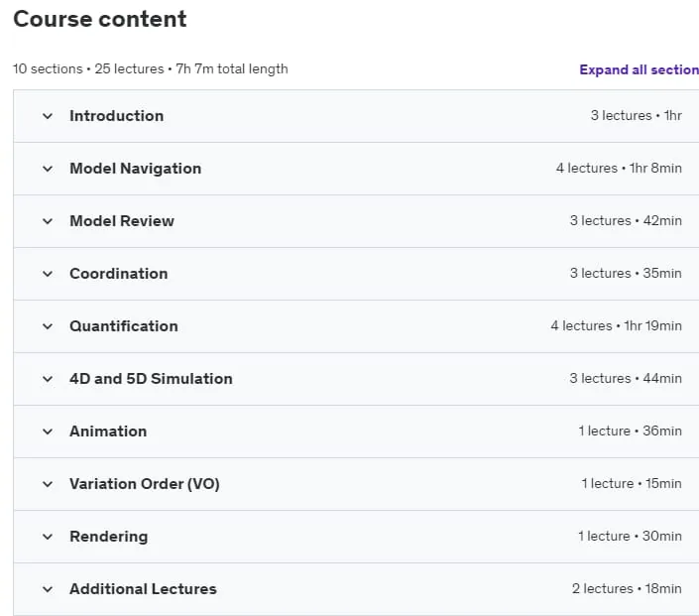Click the 2 lectures 18min label
The width and height of the screenshot is (699, 616).
point(627,589)
